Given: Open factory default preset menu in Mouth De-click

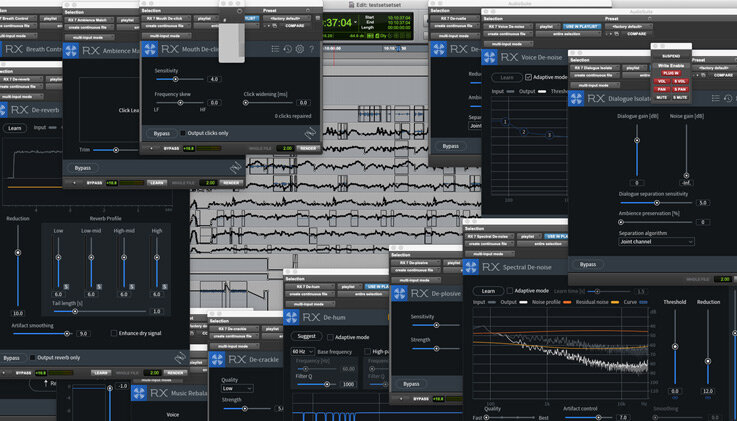Looking at the screenshot, I should tap(287, 18).
